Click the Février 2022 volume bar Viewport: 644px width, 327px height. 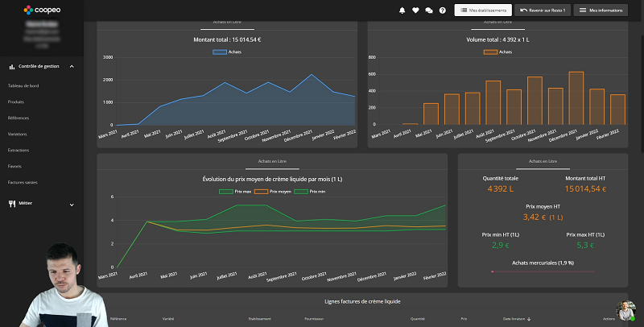[x=617, y=110]
